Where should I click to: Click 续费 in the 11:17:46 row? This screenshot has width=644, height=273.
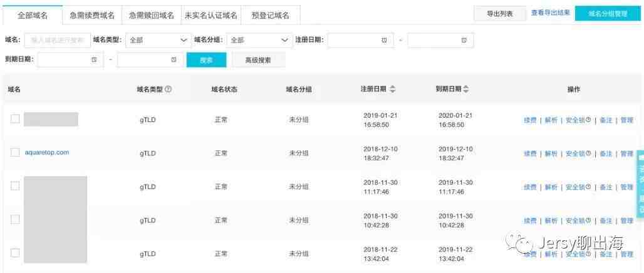point(530,187)
